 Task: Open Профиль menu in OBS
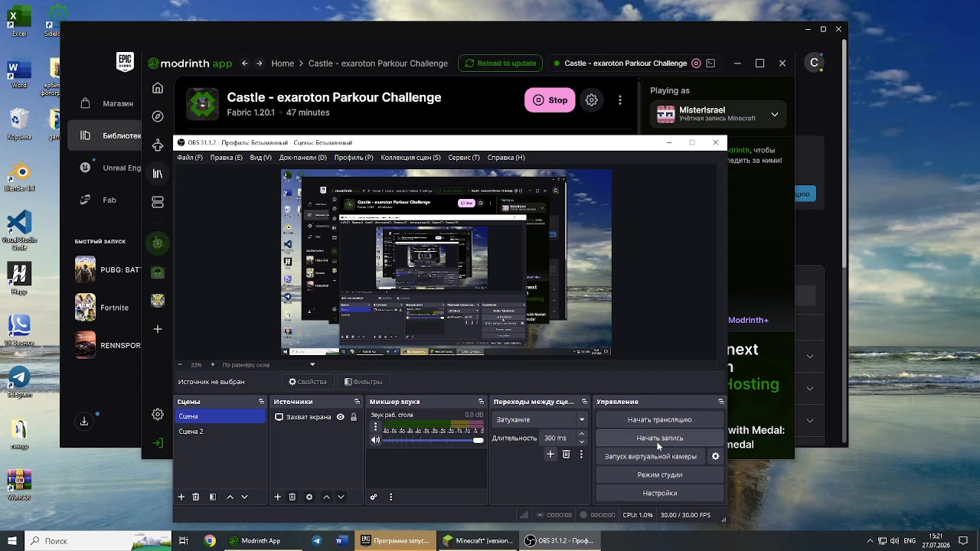[x=354, y=158]
